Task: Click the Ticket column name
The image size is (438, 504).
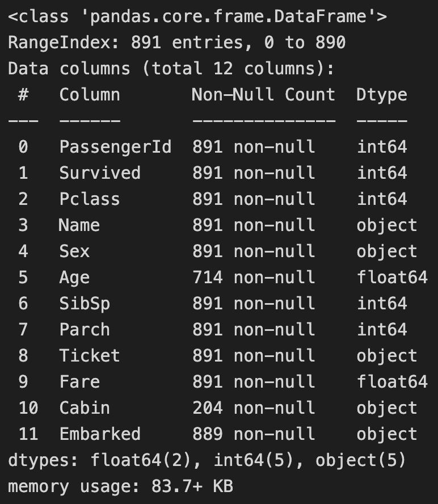Action: click(x=90, y=355)
